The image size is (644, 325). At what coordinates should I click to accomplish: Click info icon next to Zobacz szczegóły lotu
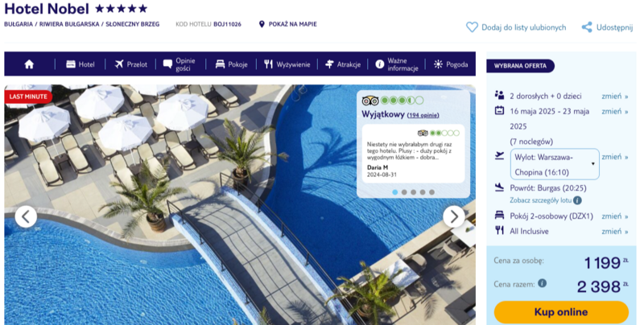point(577,200)
